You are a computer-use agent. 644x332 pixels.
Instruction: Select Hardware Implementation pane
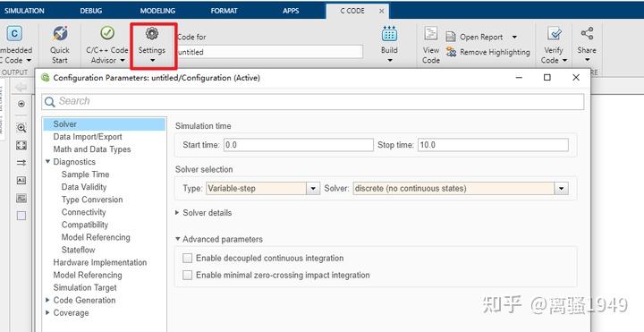point(100,262)
